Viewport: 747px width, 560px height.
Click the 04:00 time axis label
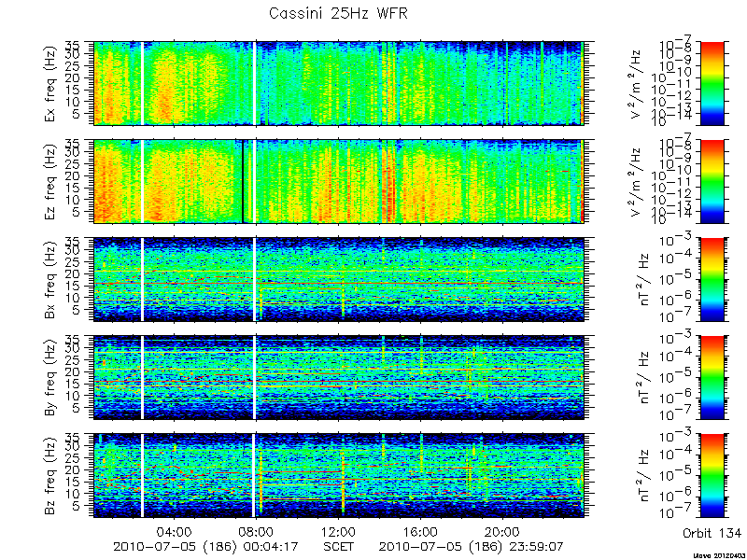[x=175, y=532]
